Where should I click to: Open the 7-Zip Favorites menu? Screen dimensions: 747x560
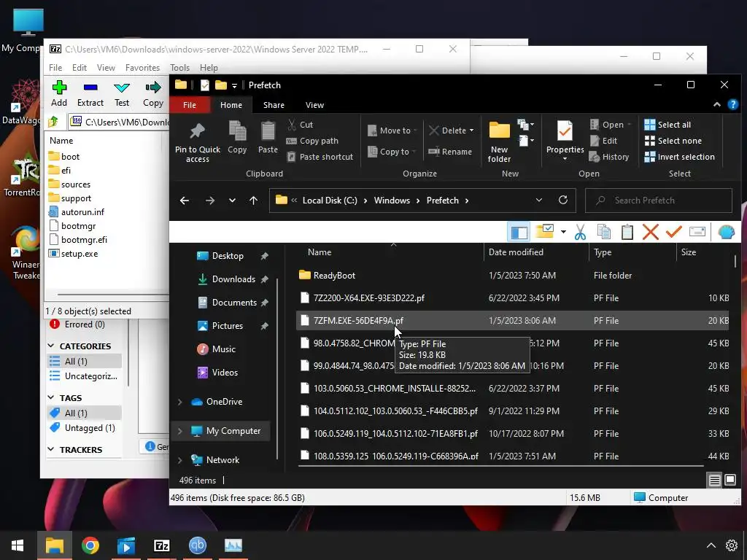[x=142, y=68]
